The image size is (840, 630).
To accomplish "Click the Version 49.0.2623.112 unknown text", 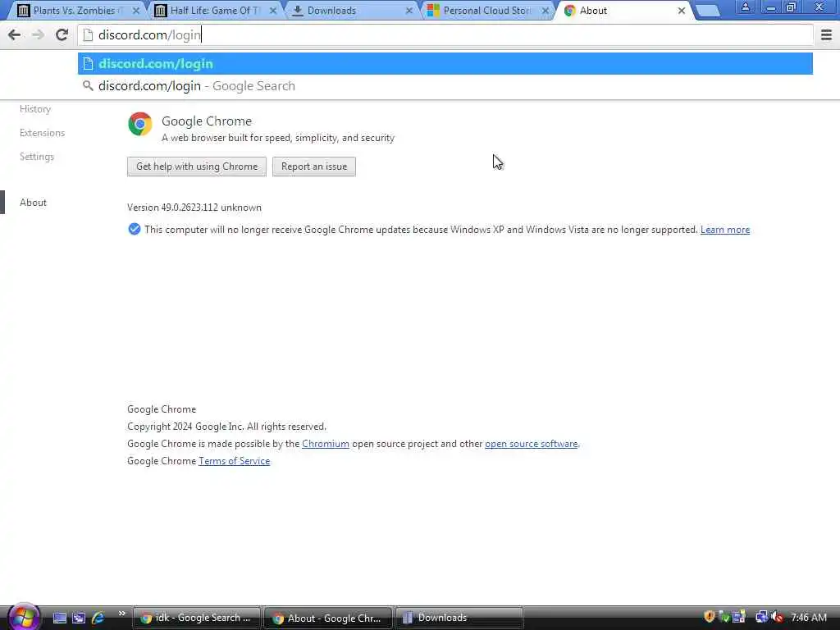I will tap(194, 208).
